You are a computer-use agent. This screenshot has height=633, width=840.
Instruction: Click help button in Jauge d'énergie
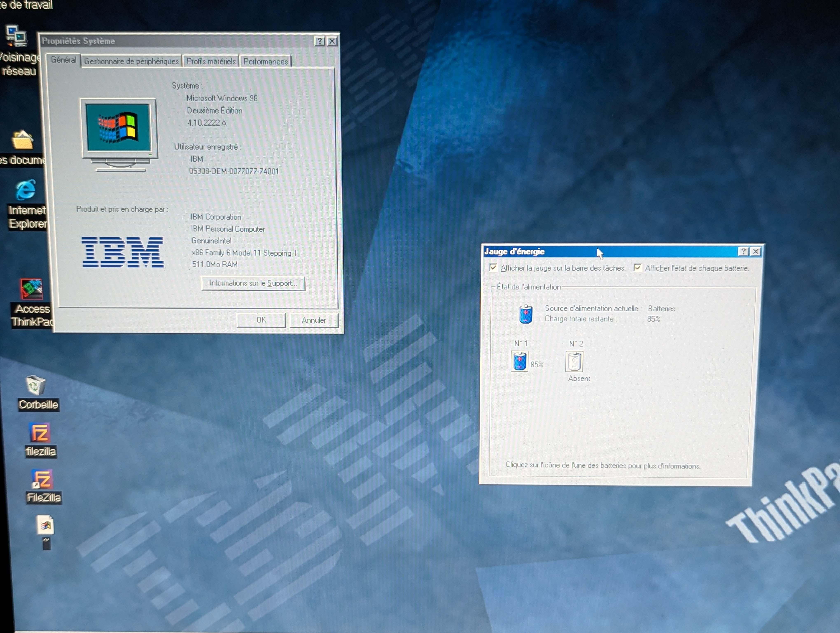click(x=743, y=252)
